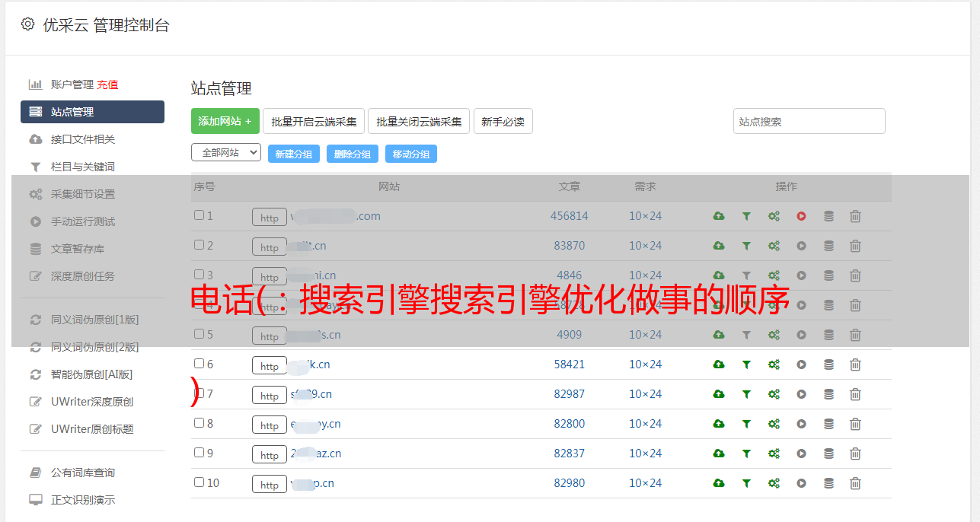The width and height of the screenshot is (980, 522).
Task: Click the gears settings icon in row 10
Action: tap(774, 483)
